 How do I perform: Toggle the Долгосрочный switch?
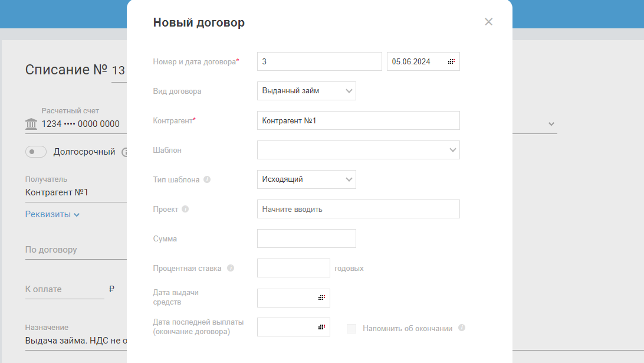(x=36, y=152)
